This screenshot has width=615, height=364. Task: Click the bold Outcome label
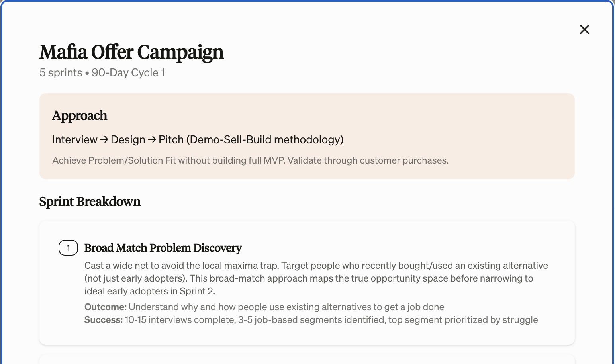click(106, 307)
